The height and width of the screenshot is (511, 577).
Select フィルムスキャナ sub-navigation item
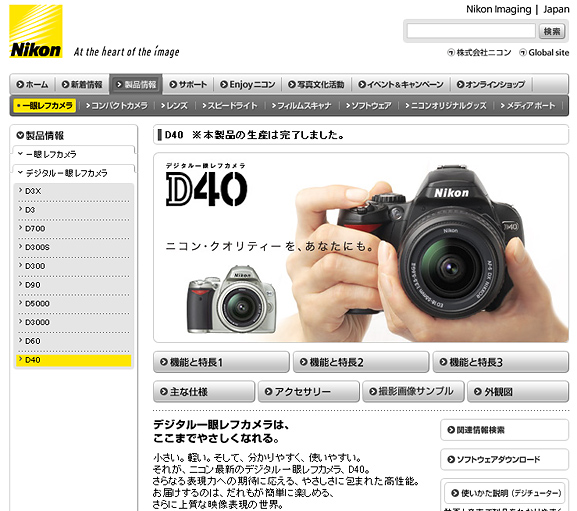pos(301,106)
